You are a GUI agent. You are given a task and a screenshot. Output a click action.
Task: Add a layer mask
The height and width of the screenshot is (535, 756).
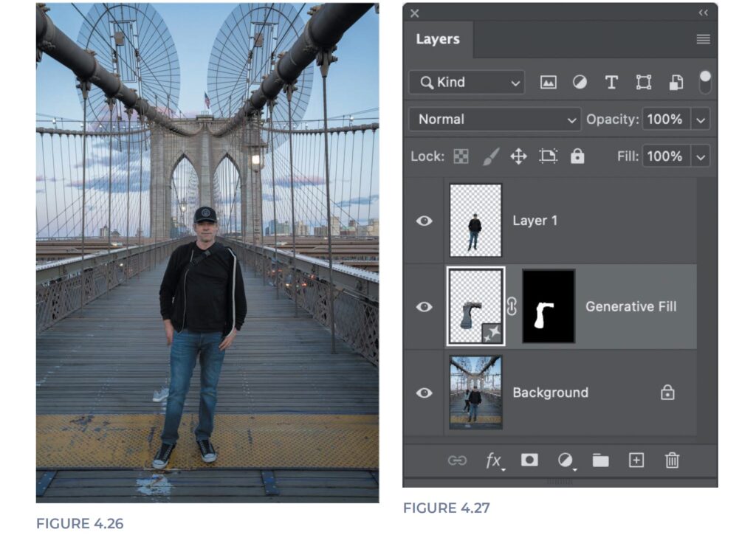point(529,460)
